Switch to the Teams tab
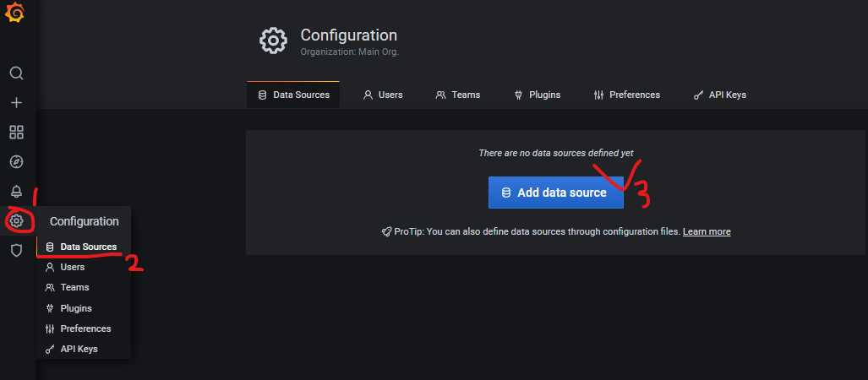The image size is (868, 380). click(458, 95)
